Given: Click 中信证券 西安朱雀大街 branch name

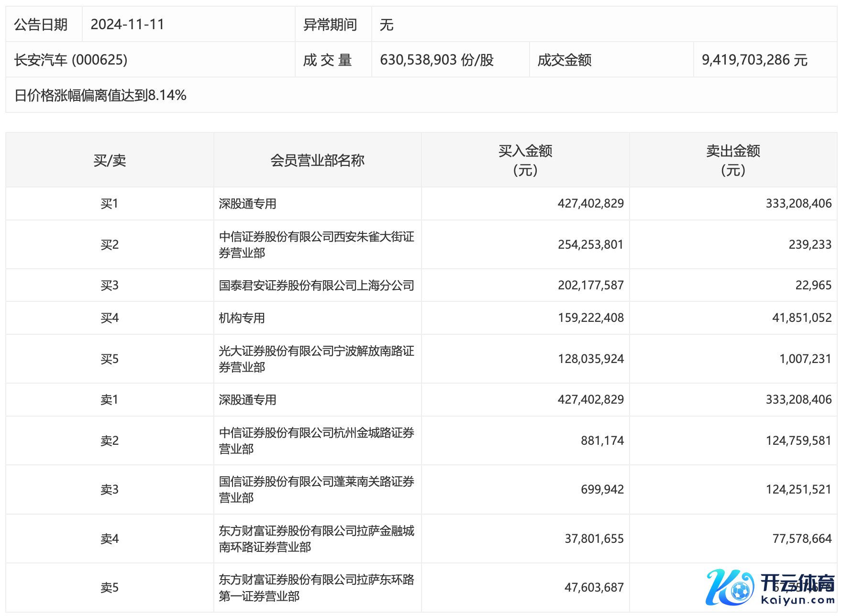Looking at the screenshot, I should 316,244.
